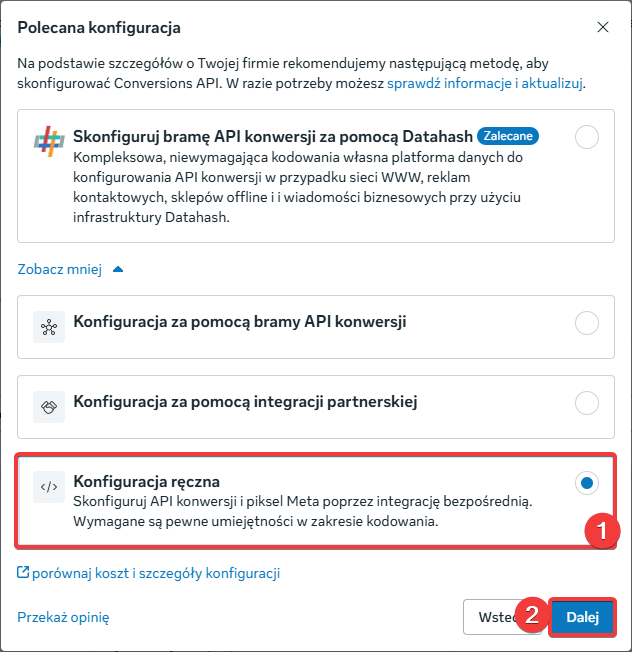
Task: Select the Datahash gateway radio button
Action: (587, 138)
